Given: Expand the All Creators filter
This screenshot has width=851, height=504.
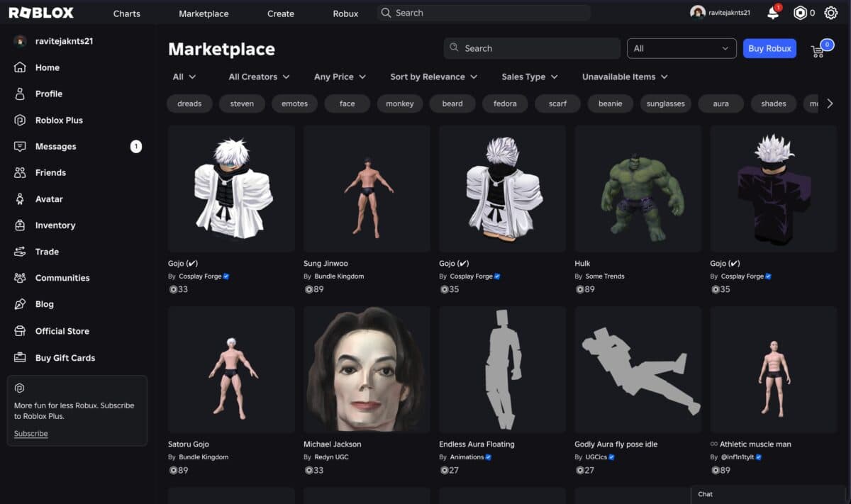Looking at the screenshot, I should [259, 77].
